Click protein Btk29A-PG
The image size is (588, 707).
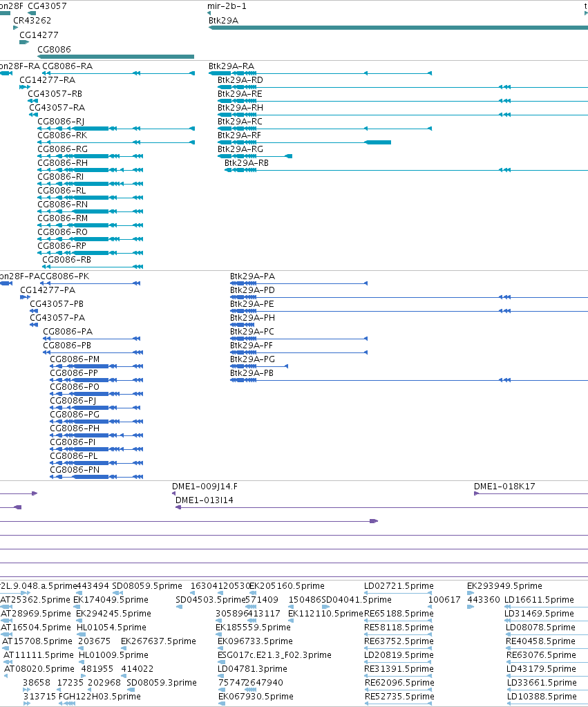point(252,359)
